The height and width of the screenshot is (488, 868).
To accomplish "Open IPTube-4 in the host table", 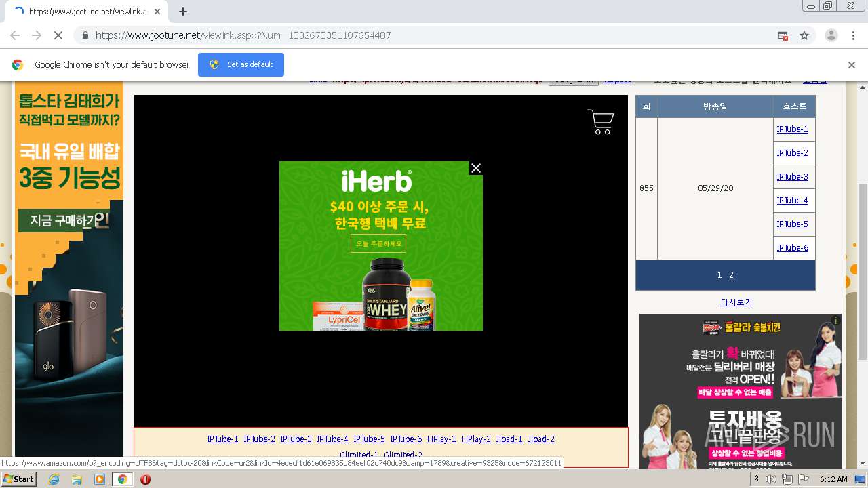I will click(x=792, y=201).
